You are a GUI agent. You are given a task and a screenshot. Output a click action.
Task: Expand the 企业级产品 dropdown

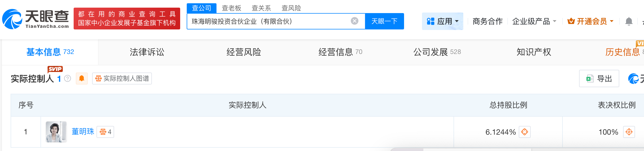(x=534, y=21)
